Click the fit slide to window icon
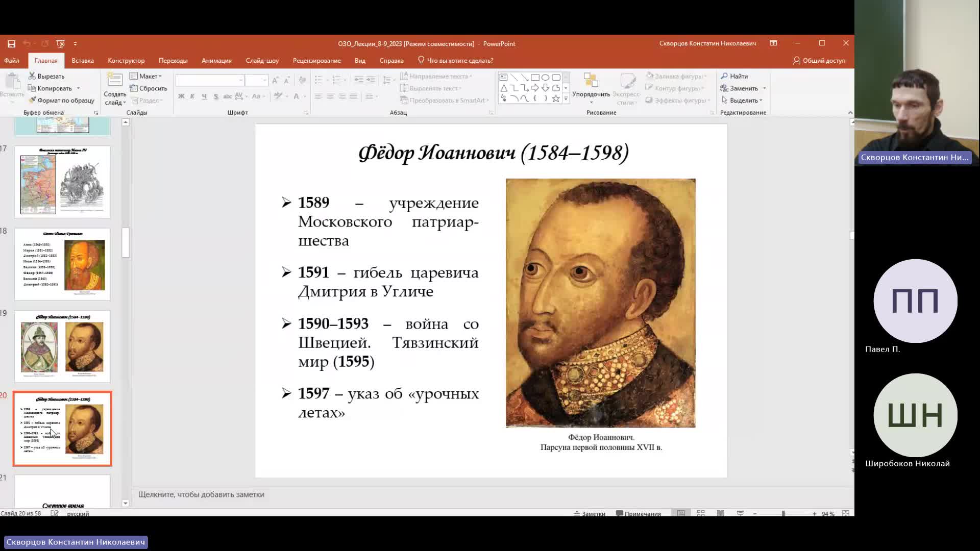The height and width of the screenshot is (551, 980). coord(846,513)
